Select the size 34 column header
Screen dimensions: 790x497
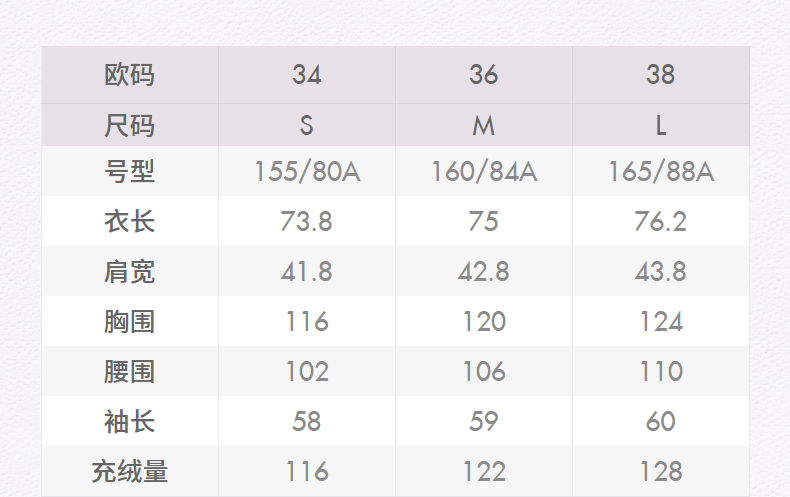click(x=307, y=75)
